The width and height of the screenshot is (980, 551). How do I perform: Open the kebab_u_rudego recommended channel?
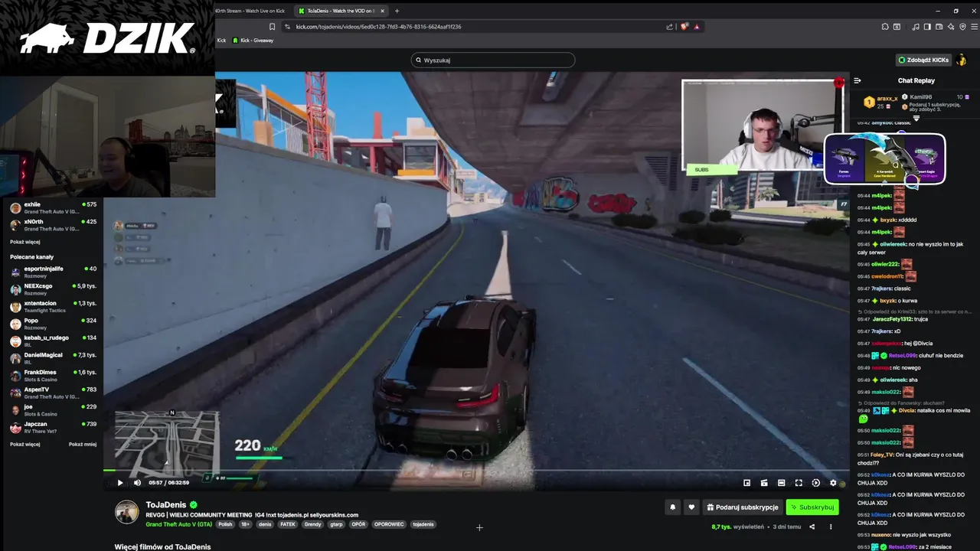(53, 341)
